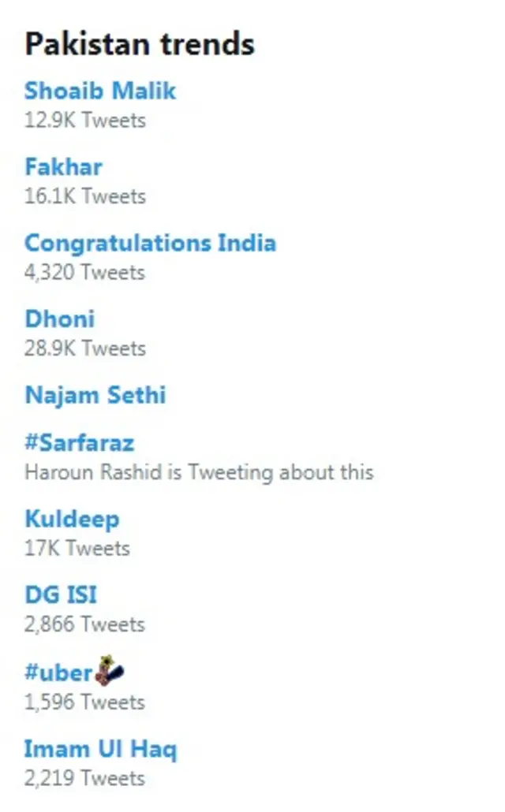Click the 17K Tweets label under Kuldeep
Image resolution: width=505 pixels, height=812 pixels.
75,547
